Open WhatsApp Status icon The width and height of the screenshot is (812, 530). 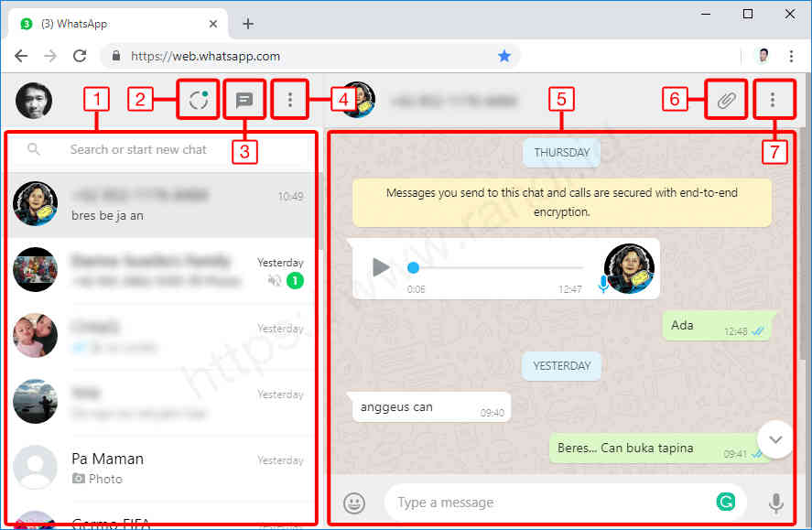pos(199,100)
